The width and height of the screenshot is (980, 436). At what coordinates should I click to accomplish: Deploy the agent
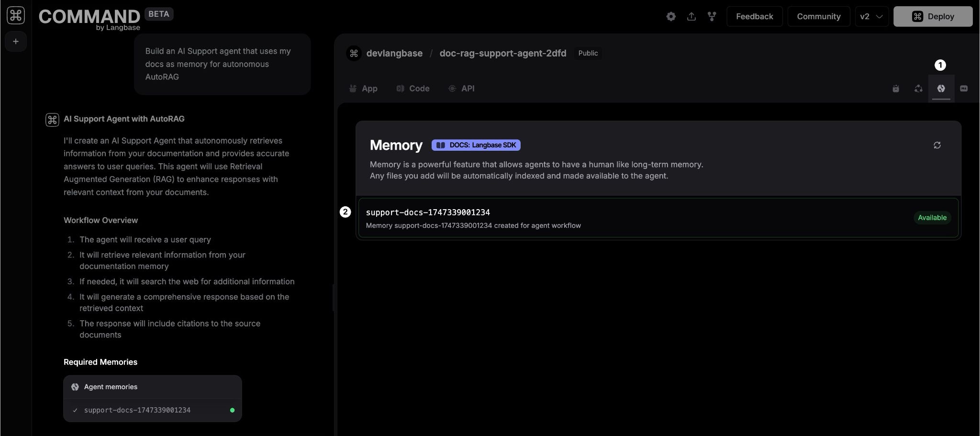click(933, 16)
